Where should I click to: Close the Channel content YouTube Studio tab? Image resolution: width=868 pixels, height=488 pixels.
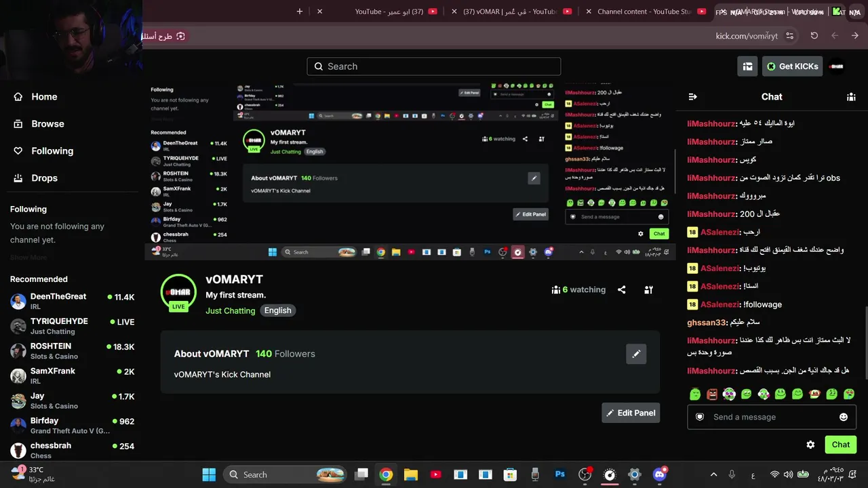click(589, 12)
